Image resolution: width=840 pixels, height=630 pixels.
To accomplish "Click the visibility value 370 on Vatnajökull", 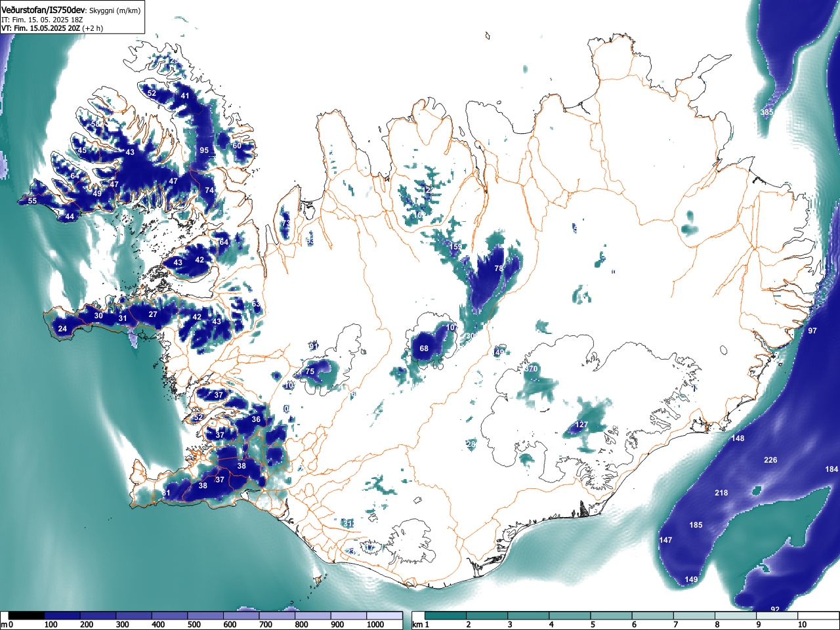I will (x=531, y=369).
